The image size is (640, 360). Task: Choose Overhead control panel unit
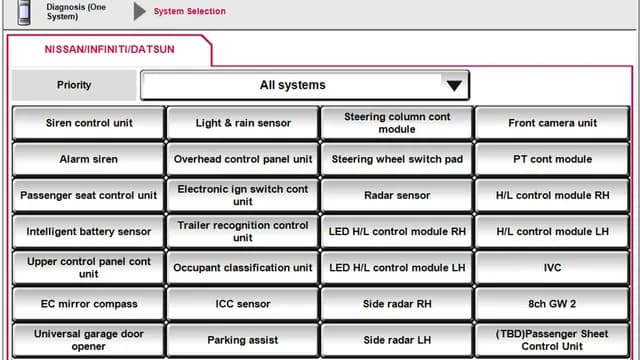(x=243, y=159)
